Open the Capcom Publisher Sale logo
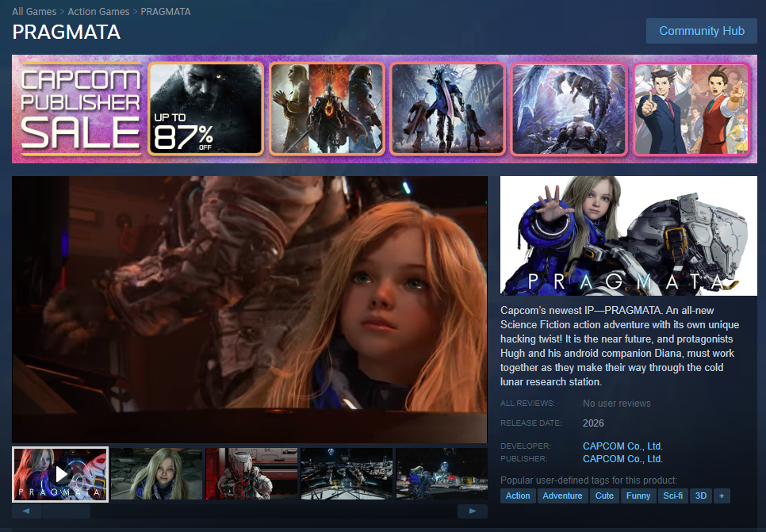The image size is (766, 532). [81, 109]
